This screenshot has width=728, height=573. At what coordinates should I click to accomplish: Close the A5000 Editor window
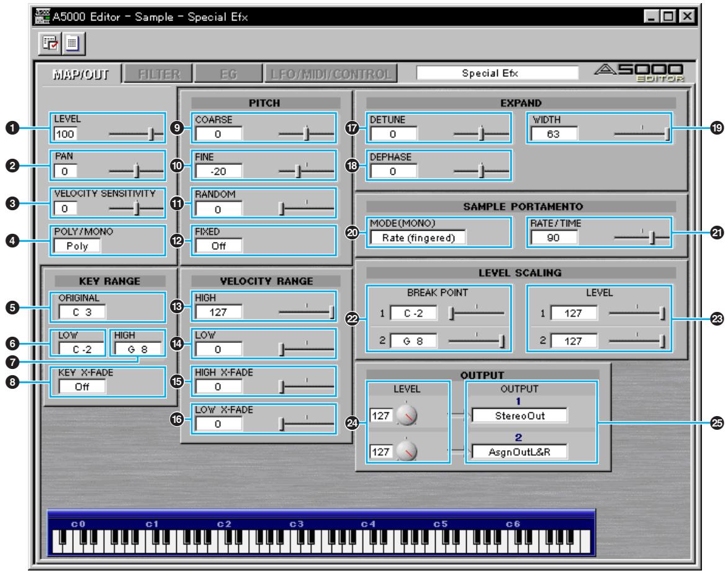pos(687,16)
